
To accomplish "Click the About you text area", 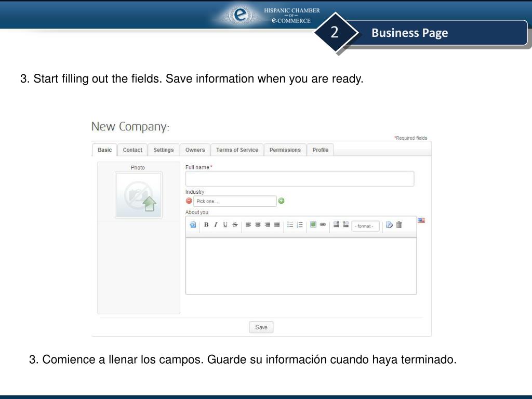I will pyautogui.click(x=301, y=265).
